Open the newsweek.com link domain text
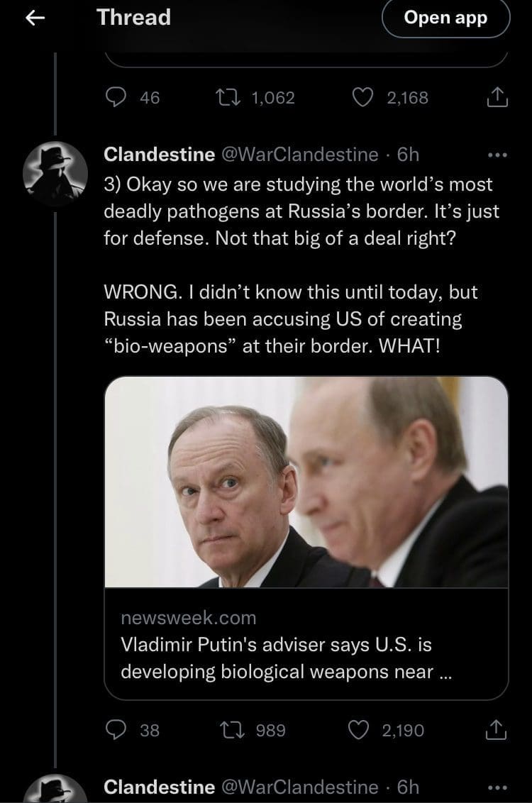 [189, 618]
